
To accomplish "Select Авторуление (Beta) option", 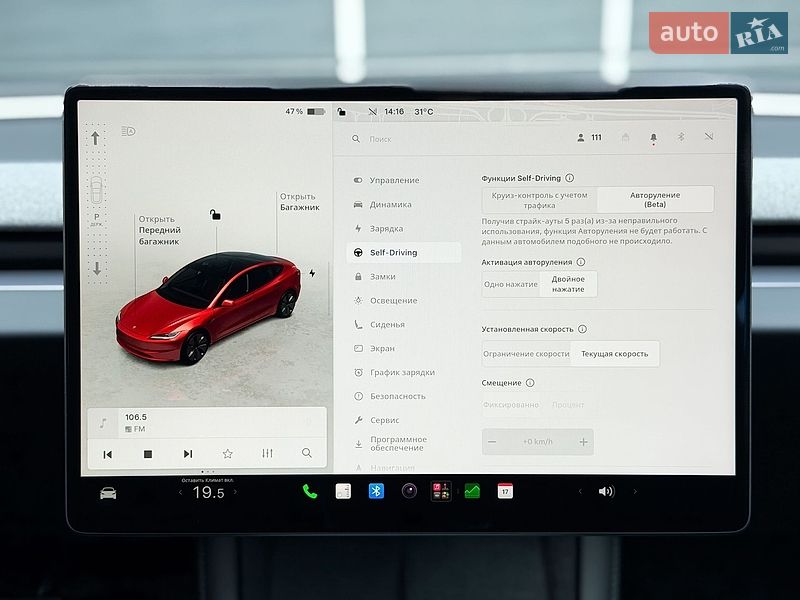I will [655, 199].
